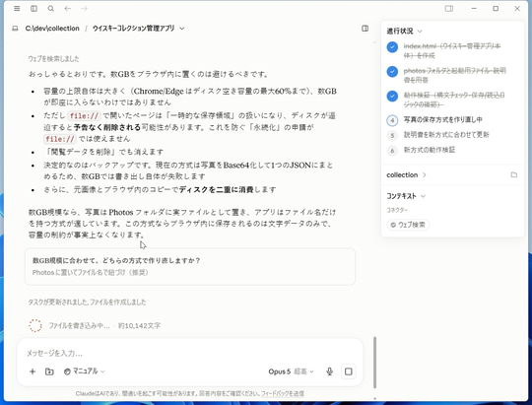Open the collection folder icon in side panel
The height and width of the screenshot is (405, 532).
tap(514, 174)
